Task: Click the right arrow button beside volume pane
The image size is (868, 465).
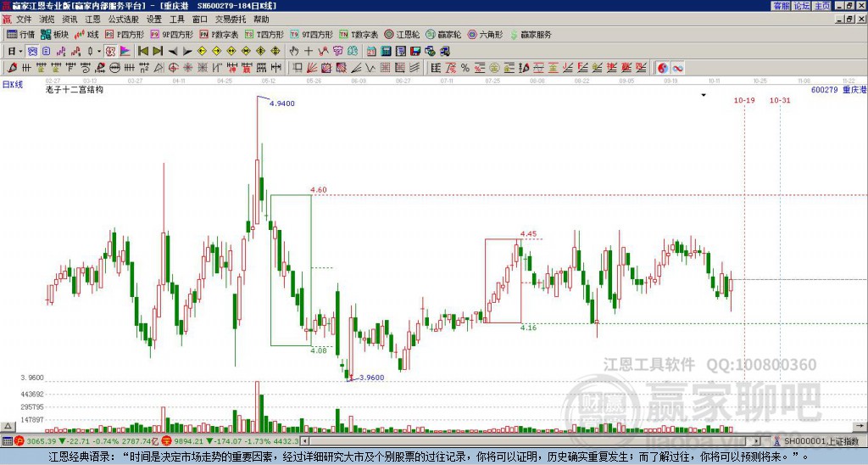Action: coord(860,426)
